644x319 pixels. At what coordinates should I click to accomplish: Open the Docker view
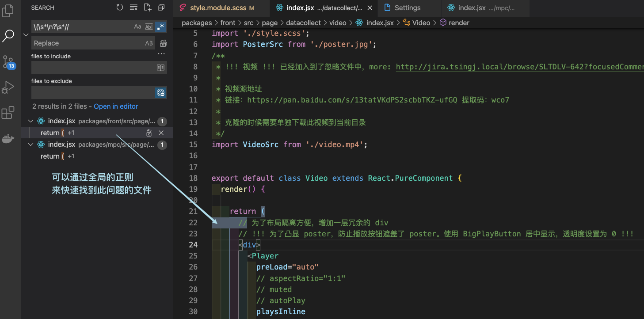[8, 138]
